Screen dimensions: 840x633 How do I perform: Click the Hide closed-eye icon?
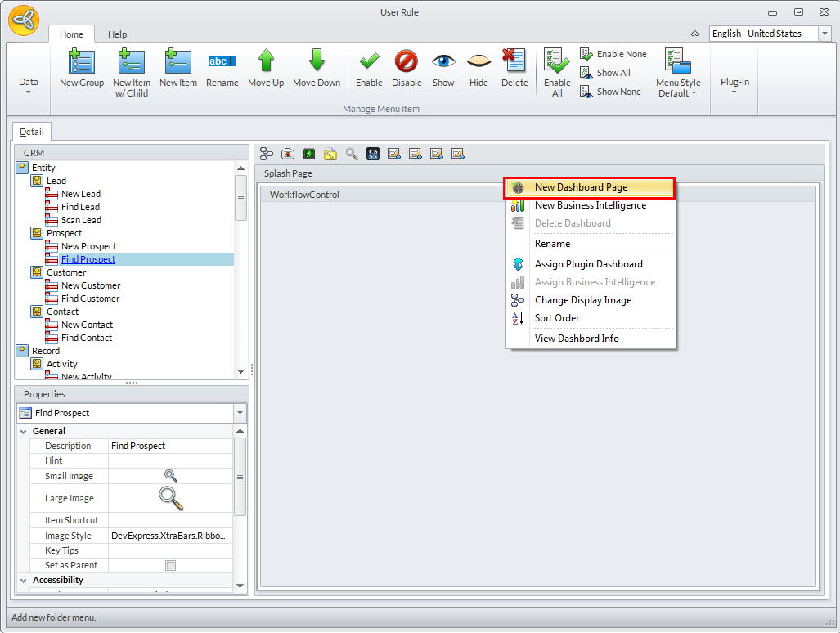(478, 62)
